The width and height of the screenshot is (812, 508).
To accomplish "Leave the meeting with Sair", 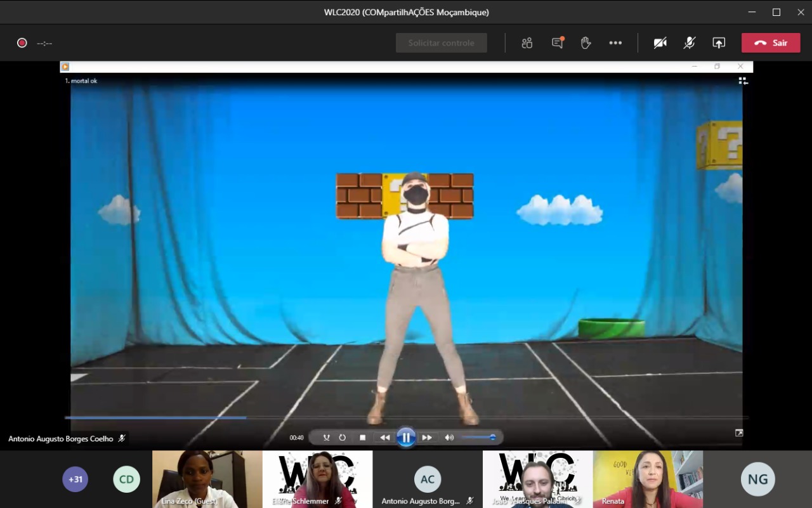I will 771,43.
